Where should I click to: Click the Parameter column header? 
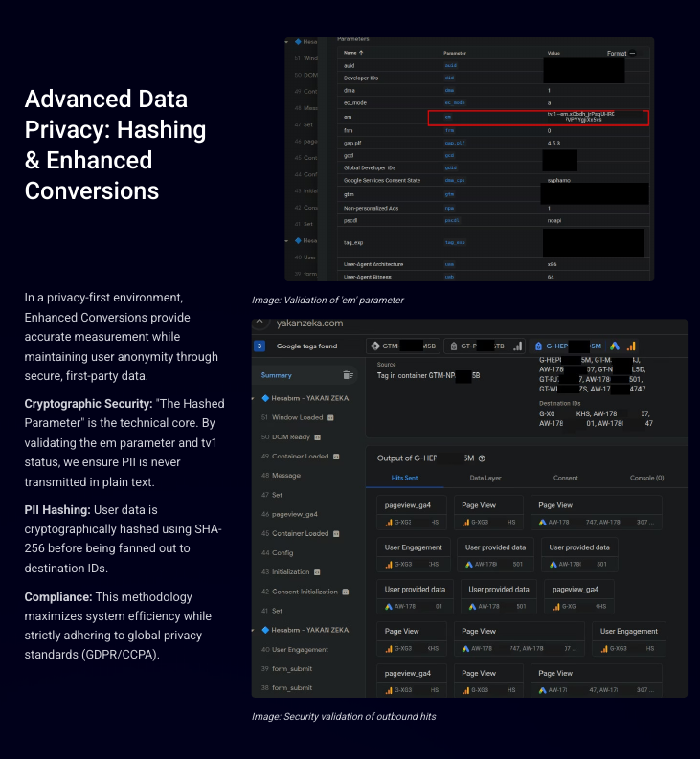click(x=455, y=53)
